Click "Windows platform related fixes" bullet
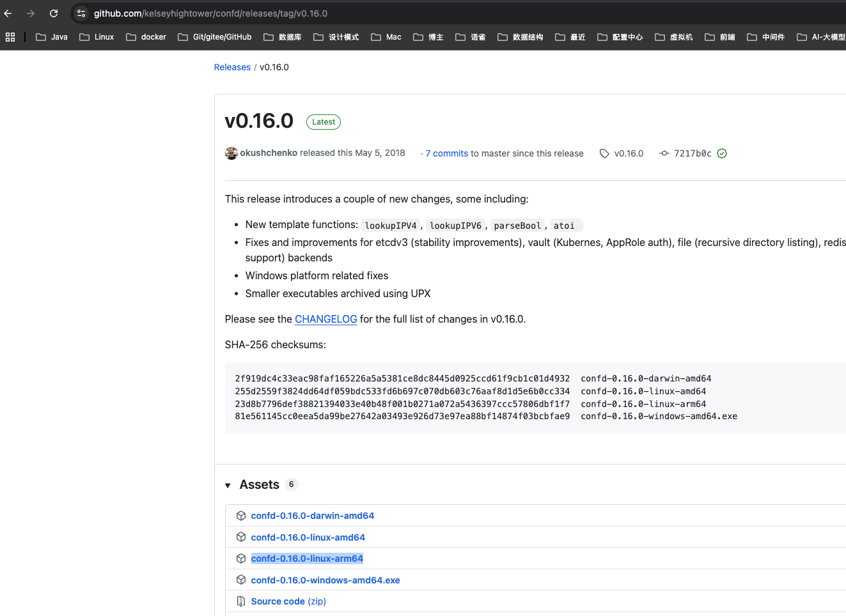The width and height of the screenshot is (846, 616). click(x=317, y=275)
